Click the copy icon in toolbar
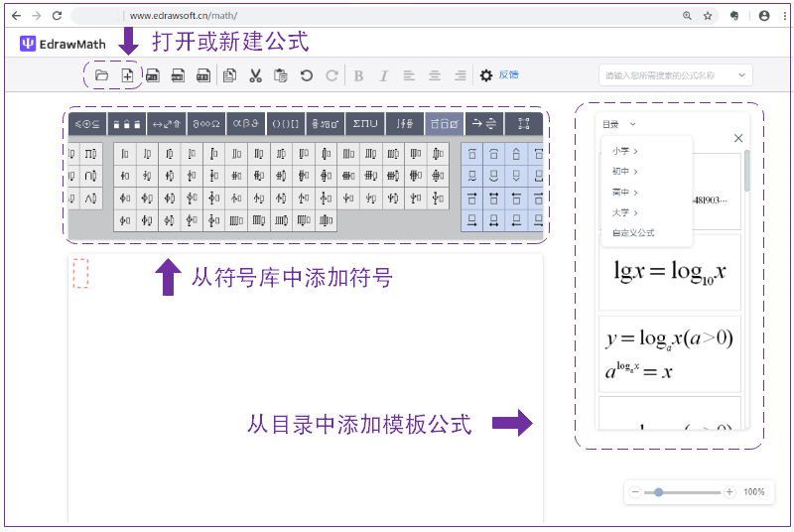This screenshot has width=794, height=532. pos(229,75)
